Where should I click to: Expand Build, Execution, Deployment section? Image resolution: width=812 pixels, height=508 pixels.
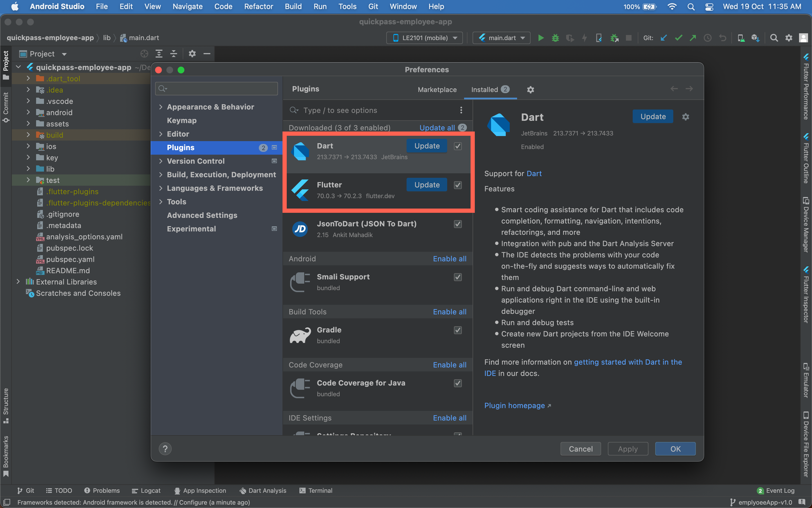(161, 175)
